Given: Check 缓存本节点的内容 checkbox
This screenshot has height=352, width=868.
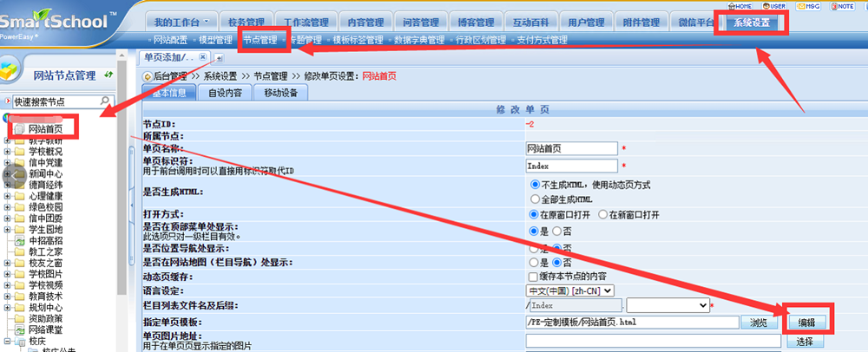Looking at the screenshot, I should (x=532, y=276).
